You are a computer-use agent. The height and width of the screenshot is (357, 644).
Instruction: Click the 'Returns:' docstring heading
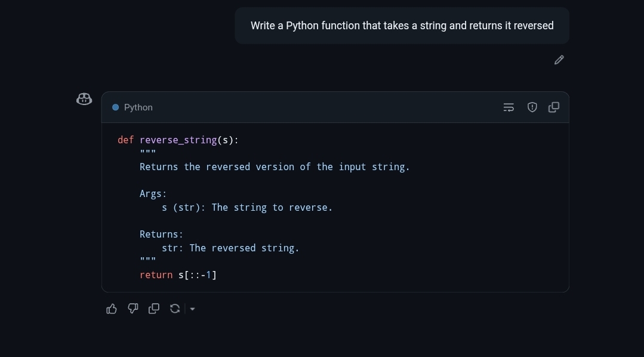click(161, 234)
